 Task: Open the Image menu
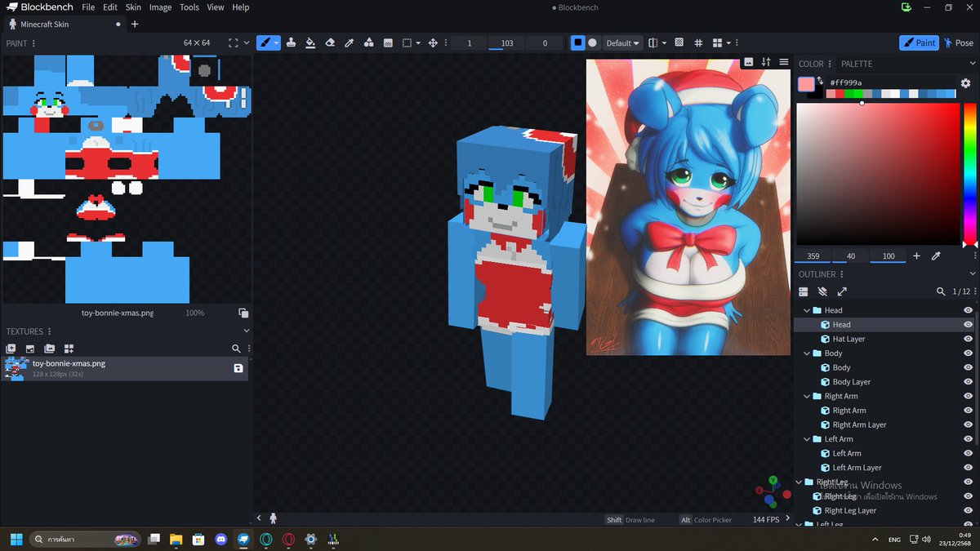(160, 7)
